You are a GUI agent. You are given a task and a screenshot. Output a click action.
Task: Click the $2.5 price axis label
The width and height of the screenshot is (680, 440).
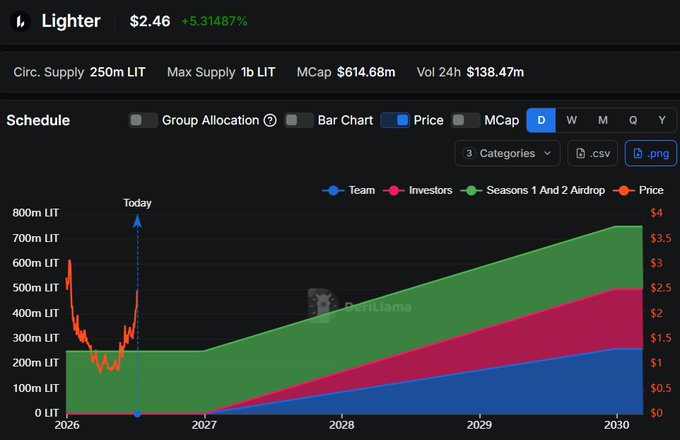(660, 288)
